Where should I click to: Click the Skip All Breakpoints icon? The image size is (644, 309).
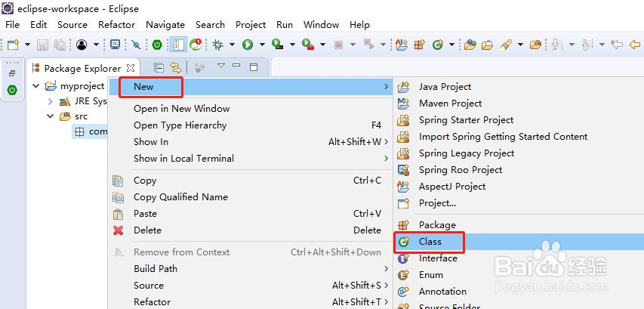pos(136,45)
